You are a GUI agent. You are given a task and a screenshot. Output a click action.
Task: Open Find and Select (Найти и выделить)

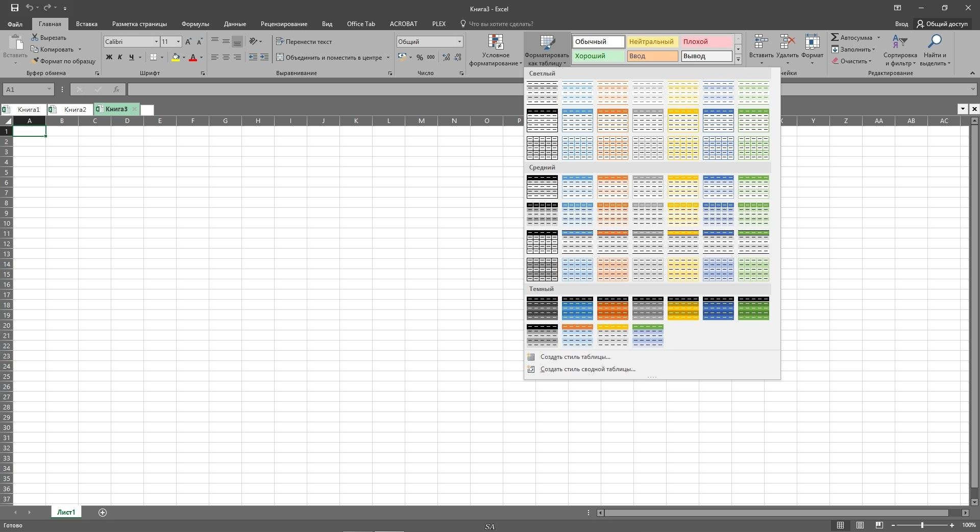[935, 50]
